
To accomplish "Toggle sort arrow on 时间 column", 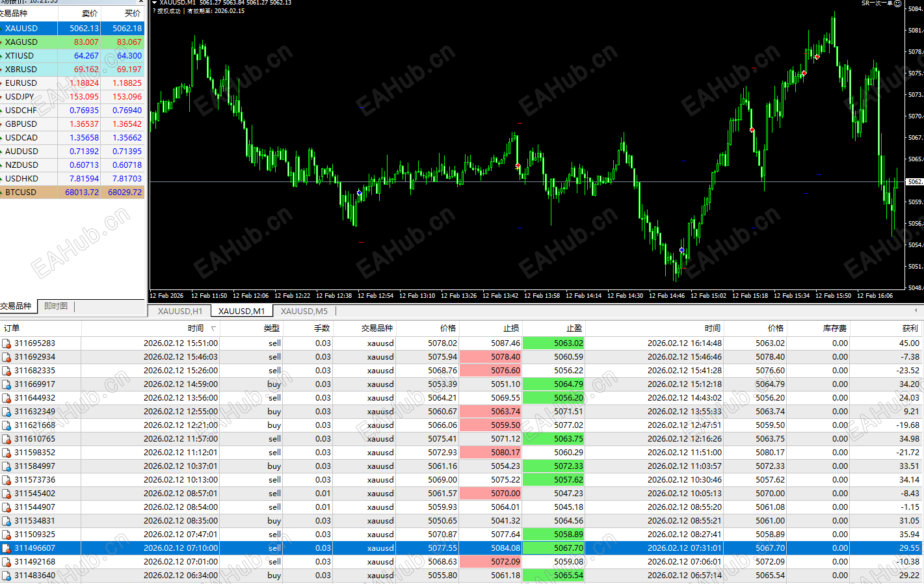I will point(213,328).
